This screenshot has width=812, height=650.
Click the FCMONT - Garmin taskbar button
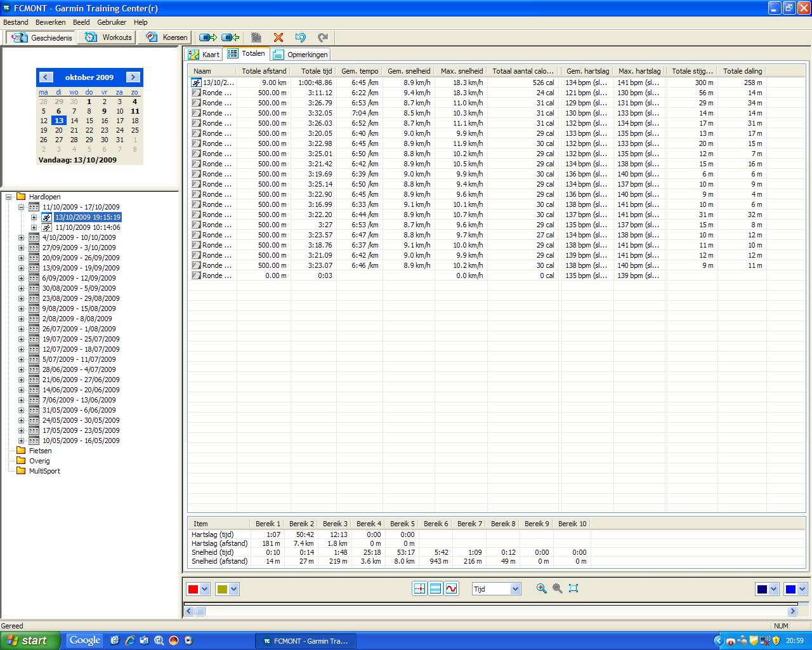[x=306, y=641]
